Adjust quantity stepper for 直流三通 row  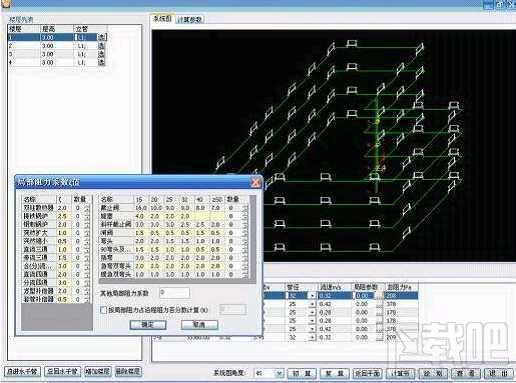tap(88, 250)
